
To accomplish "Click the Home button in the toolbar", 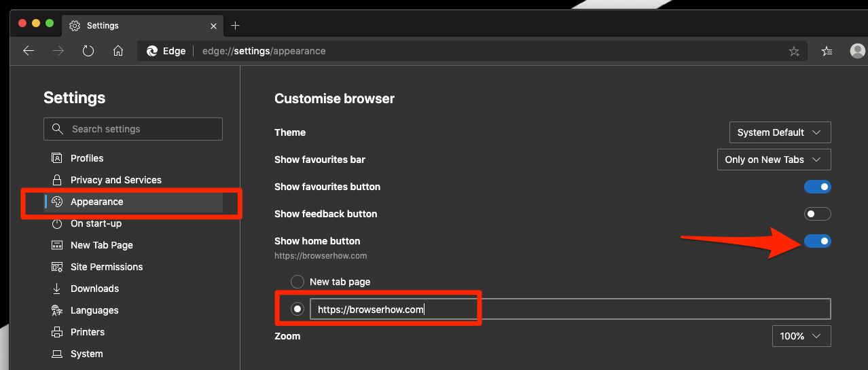I will [118, 51].
